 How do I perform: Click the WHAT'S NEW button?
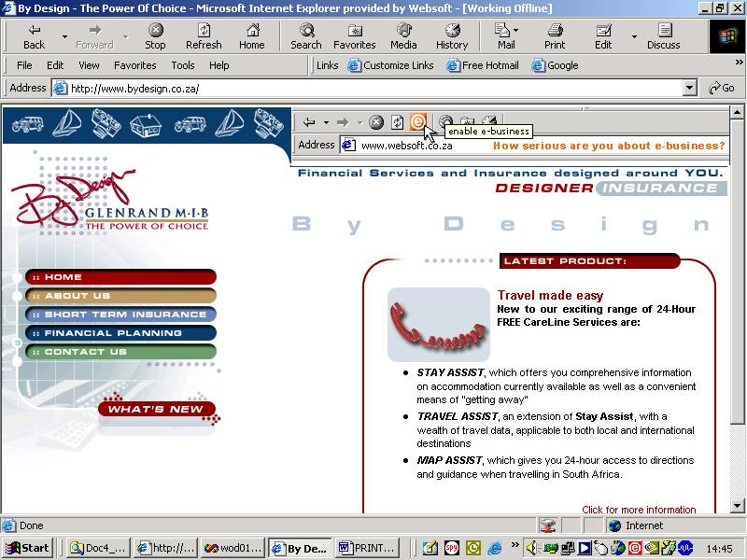click(x=157, y=409)
